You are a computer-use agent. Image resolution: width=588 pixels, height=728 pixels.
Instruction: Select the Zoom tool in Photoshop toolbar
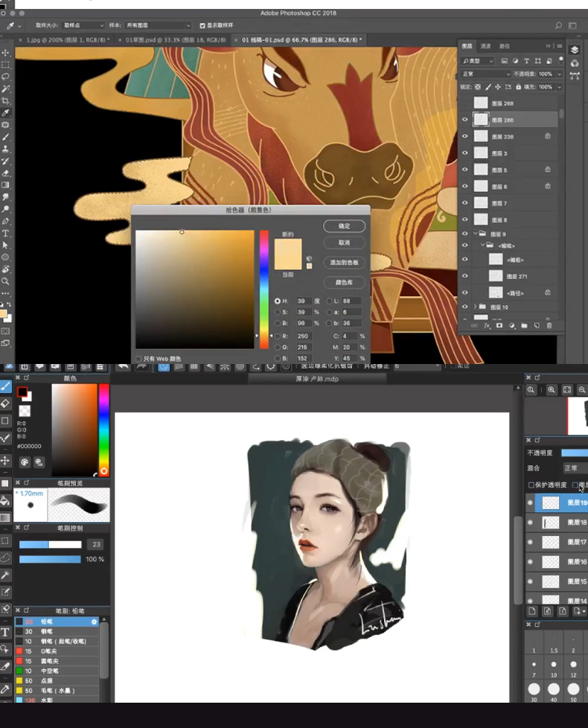5,281
